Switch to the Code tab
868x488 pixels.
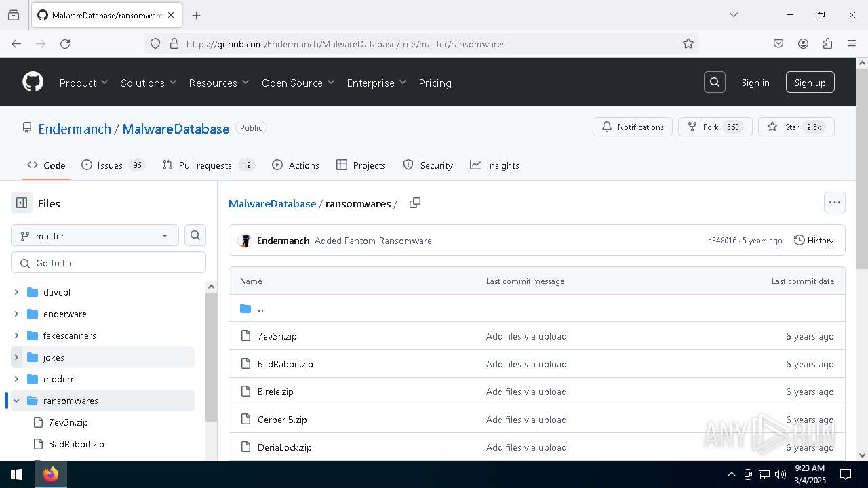pos(46,165)
